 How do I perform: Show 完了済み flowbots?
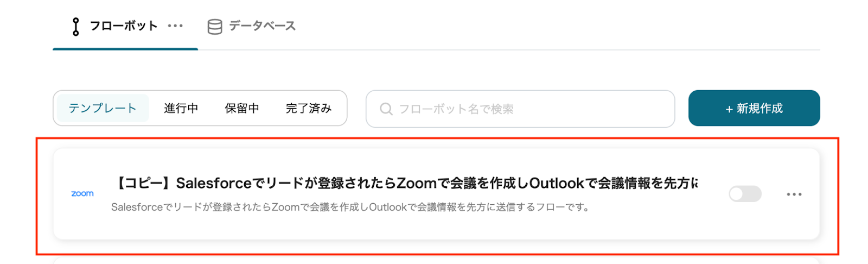click(309, 108)
